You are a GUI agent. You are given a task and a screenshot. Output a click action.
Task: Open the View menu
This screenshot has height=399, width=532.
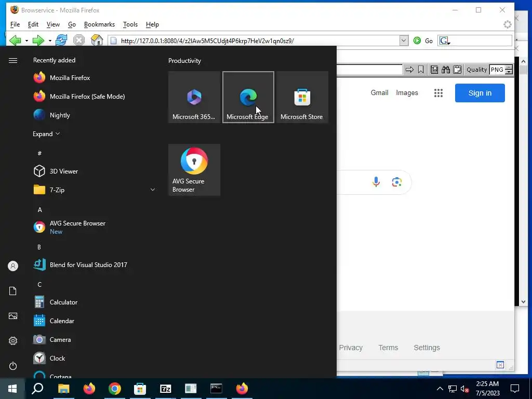53,24
